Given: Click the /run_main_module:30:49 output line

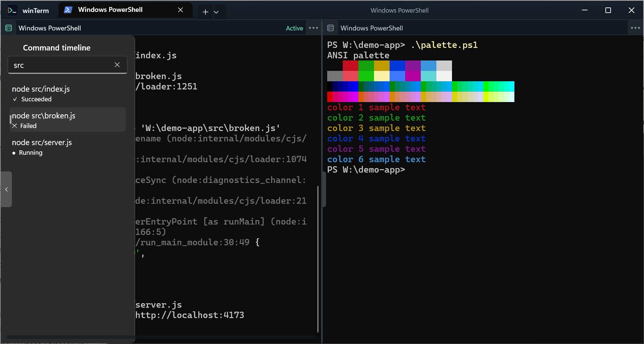Looking at the screenshot, I should (x=192, y=242).
